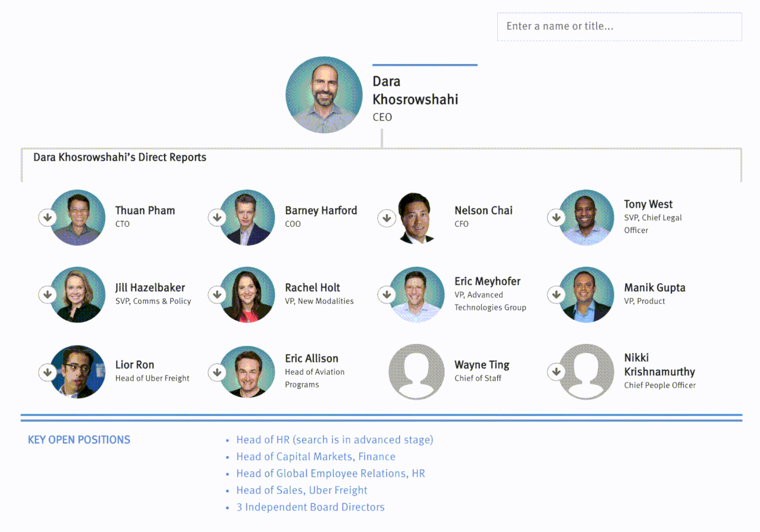Click Dara Khosrowshahi's profile photo

pyautogui.click(x=324, y=94)
